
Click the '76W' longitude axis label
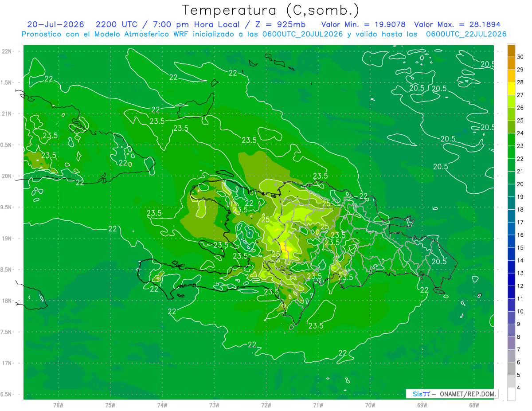(x=58, y=405)
